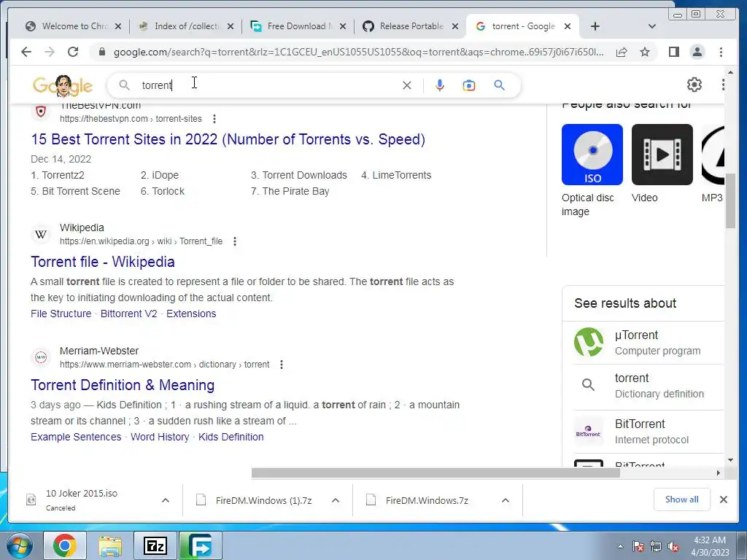Reload the current page

coord(73,52)
